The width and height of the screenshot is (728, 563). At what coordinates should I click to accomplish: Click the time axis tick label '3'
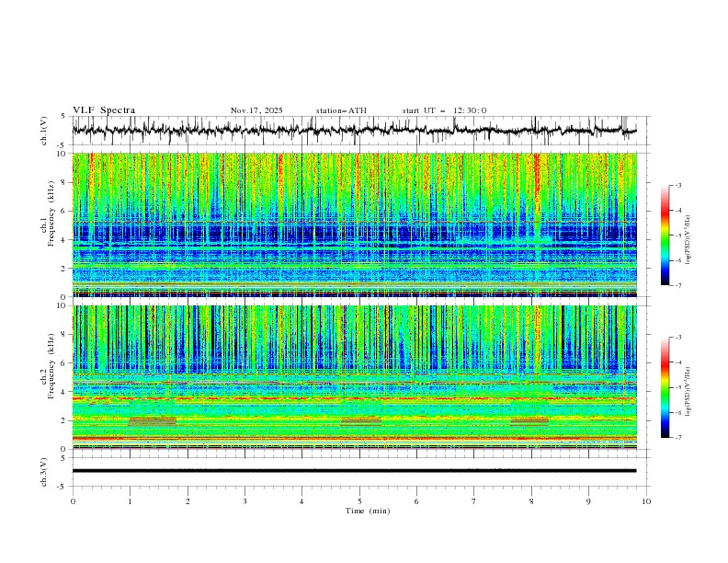[245, 501]
